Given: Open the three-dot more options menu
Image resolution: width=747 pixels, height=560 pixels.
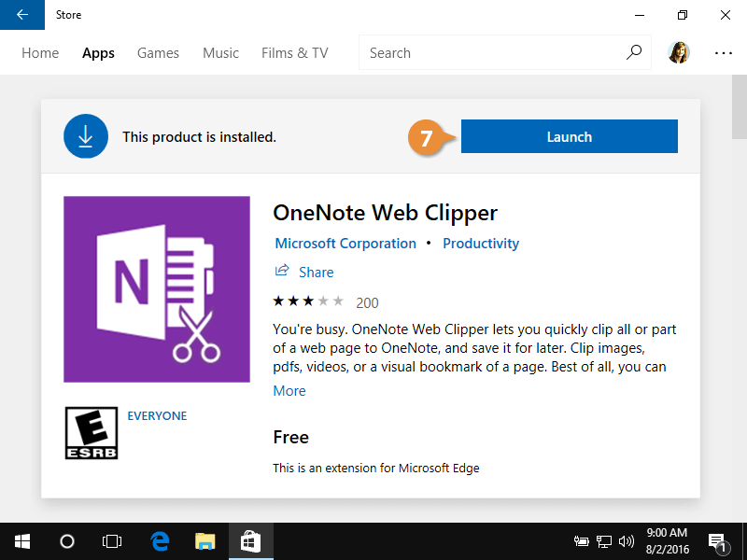Looking at the screenshot, I should (x=724, y=53).
